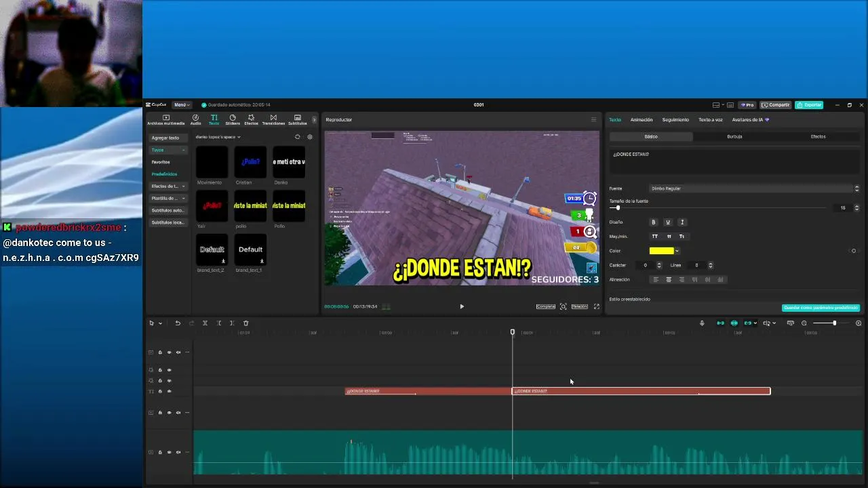868x488 pixels.
Task: Undo the last timeline action
Action: click(x=178, y=323)
